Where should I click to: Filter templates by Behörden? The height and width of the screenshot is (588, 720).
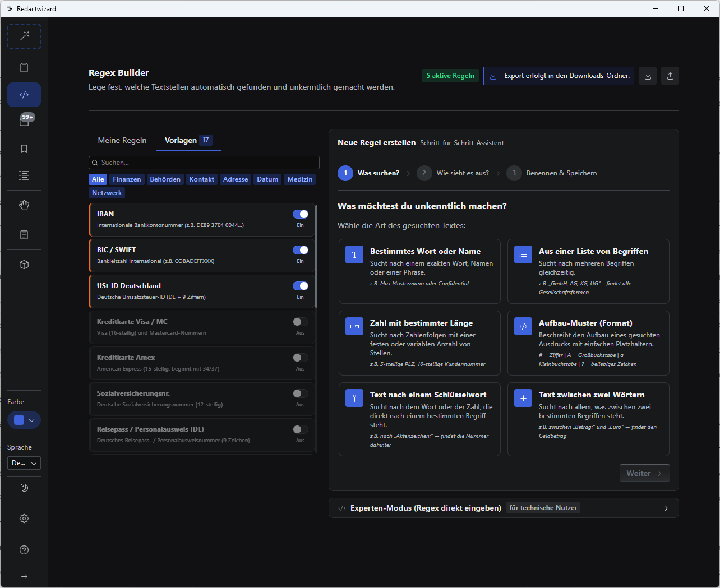click(165, 179)
